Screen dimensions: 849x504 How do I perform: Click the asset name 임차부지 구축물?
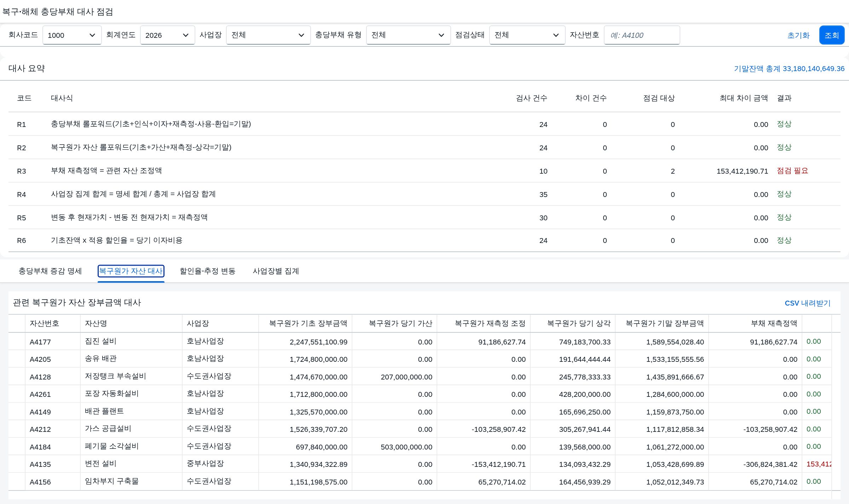pyautogui.click(x=112, y=481)
